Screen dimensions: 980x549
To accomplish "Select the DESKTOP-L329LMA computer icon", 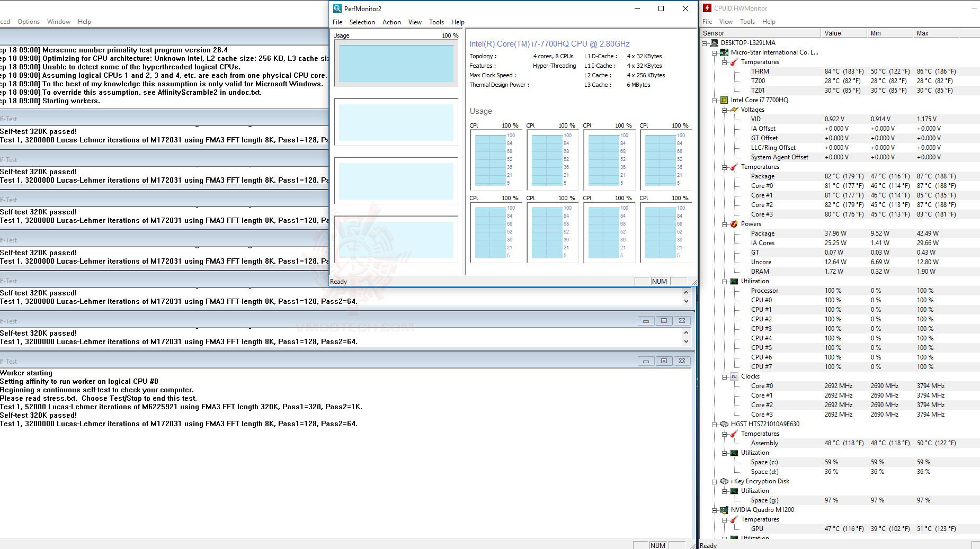I will click(x=714, y=43).
